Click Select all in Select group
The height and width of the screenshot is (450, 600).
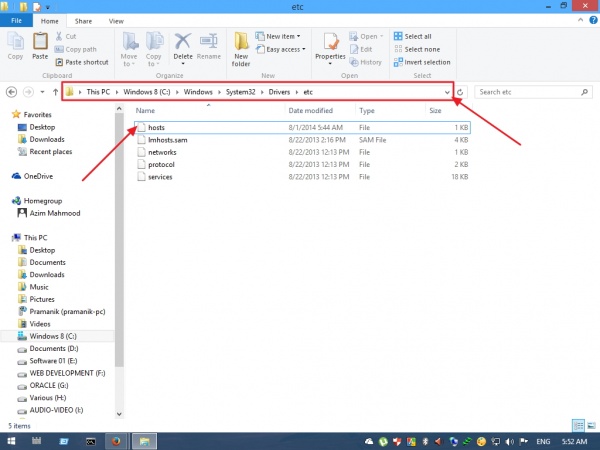412,36
